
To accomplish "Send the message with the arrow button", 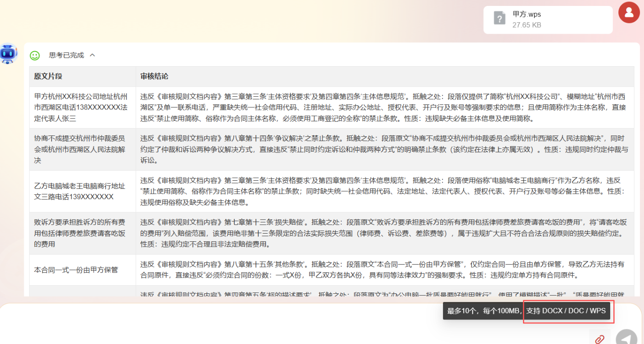I will 626,338.
